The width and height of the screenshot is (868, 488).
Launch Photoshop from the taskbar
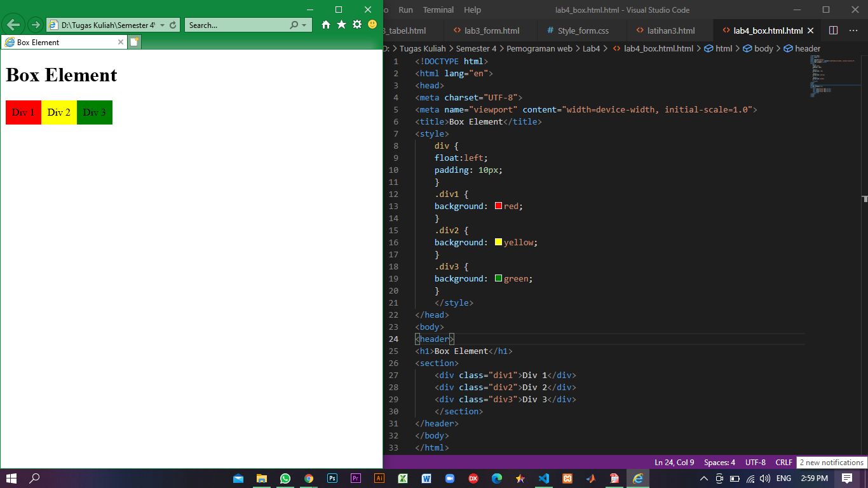click(332, 478)
